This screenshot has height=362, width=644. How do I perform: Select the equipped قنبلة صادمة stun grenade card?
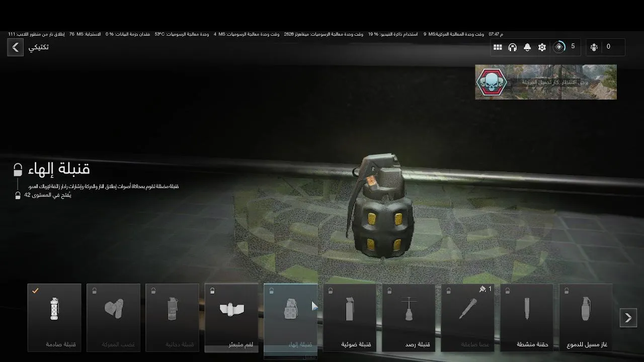pyautogui.click(x=54, y=318)
